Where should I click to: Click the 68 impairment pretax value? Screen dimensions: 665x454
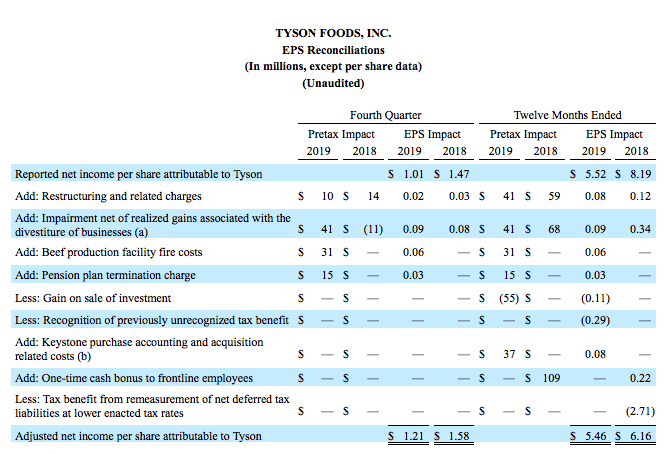[554, 229]
